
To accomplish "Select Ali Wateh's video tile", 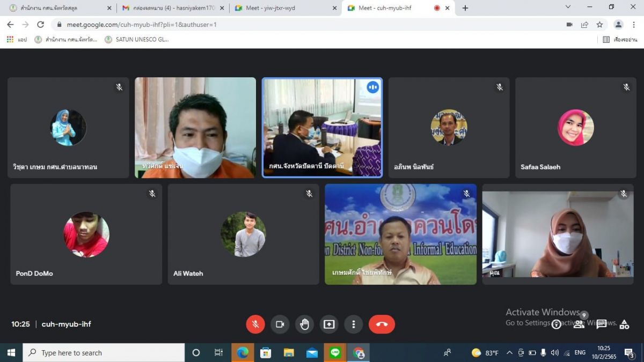I will coord(243,234).
